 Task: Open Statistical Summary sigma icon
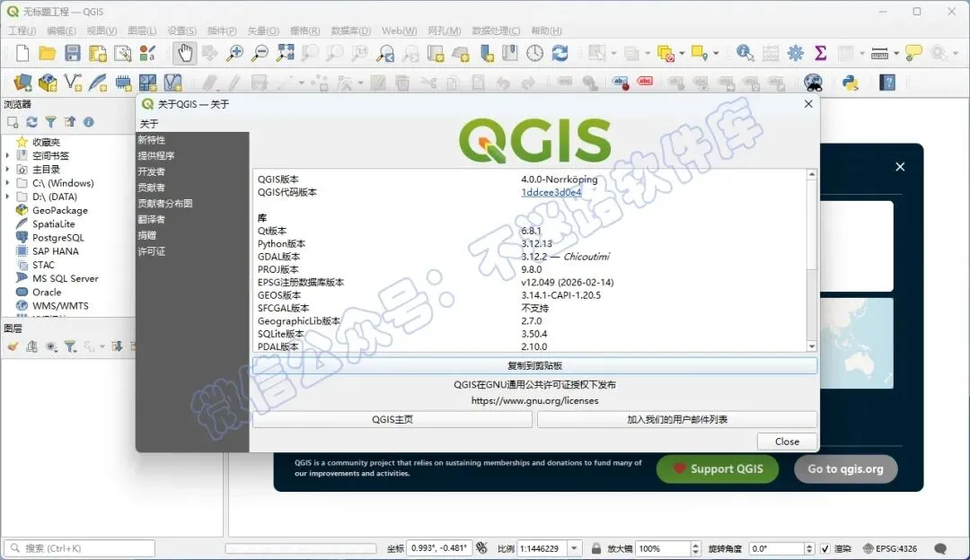(820, 54)
